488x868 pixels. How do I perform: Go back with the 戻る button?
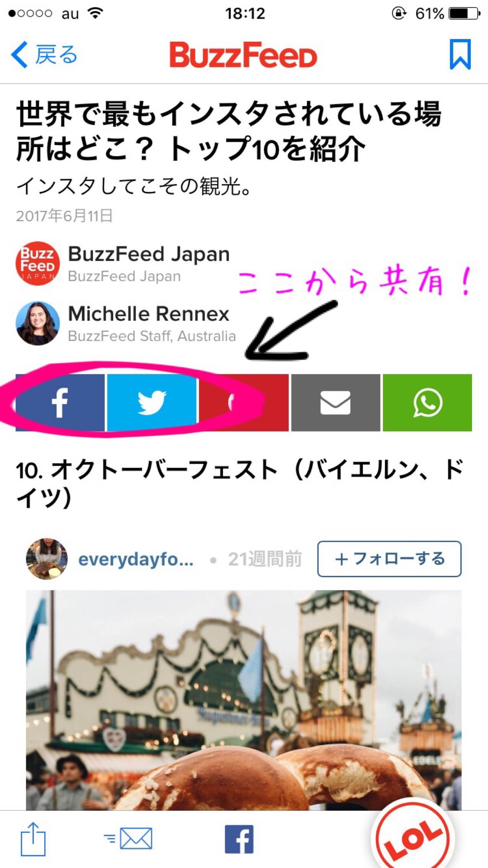[x=44, y=54]
